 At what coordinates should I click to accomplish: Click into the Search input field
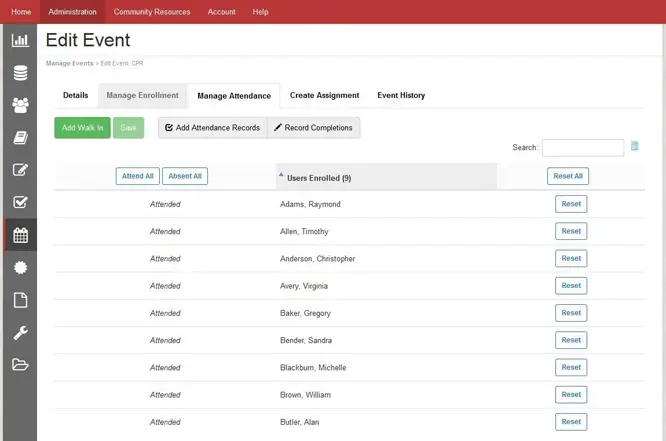click(x=583, y=148)
